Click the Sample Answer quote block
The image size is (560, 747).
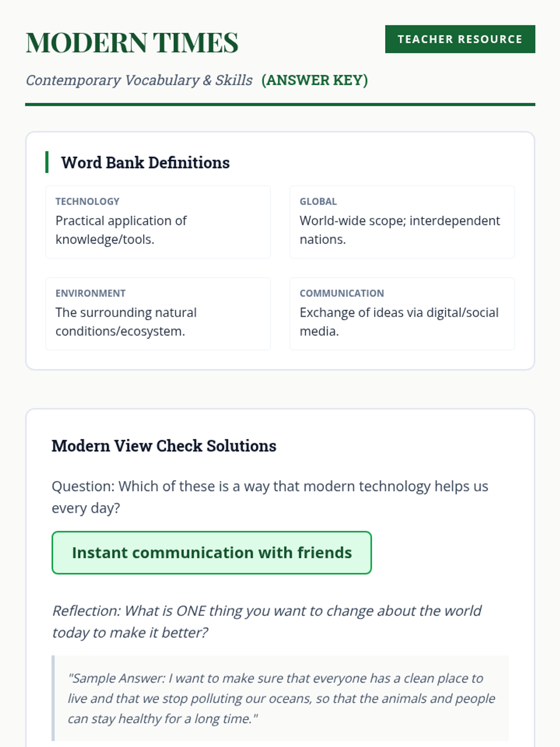coord(281,698)
